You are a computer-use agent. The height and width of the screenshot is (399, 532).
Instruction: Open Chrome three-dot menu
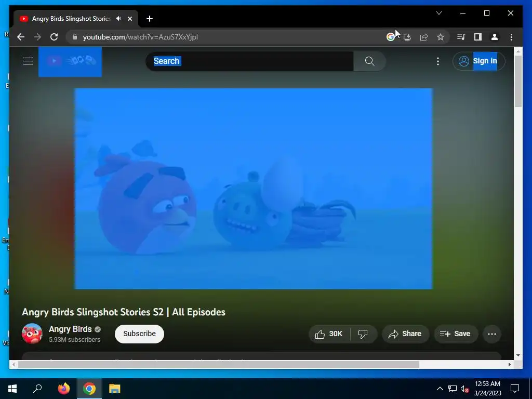[x=511, y=37]
